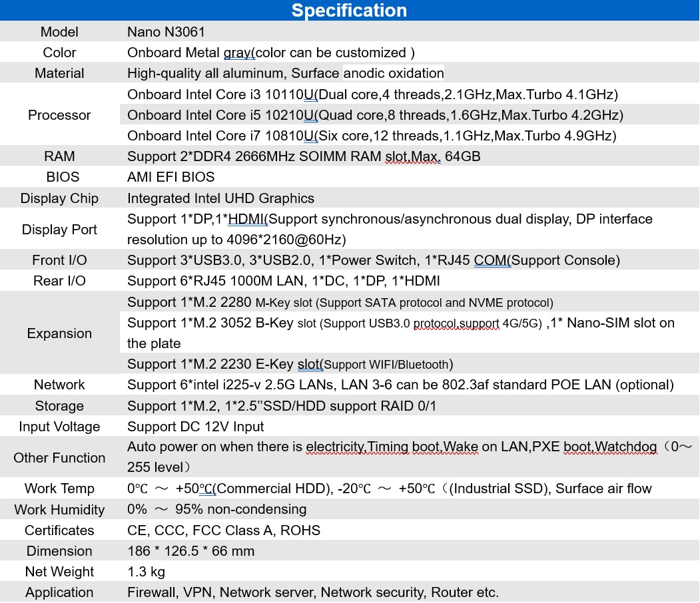This screenshot has height=603, width=700.
Task: Click the 186 * 126.5 * 66 mm dimension
Action: pyautogui.click(x=190, y=551)
